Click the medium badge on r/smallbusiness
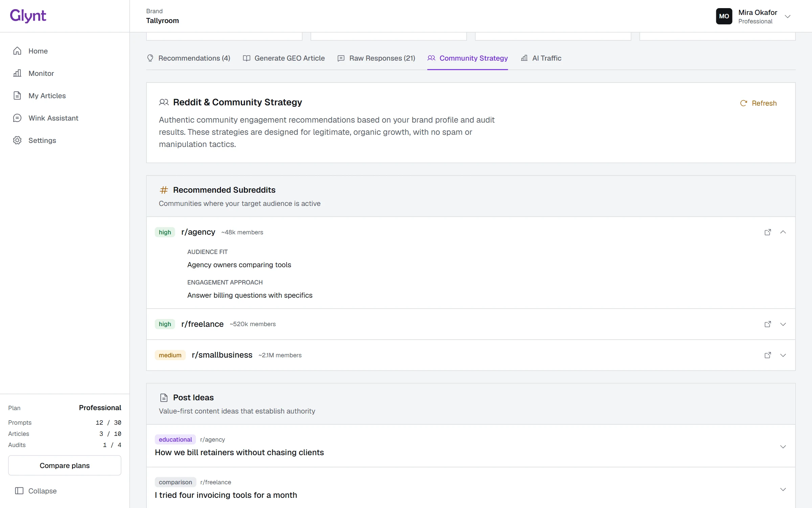 coord(170,355)
